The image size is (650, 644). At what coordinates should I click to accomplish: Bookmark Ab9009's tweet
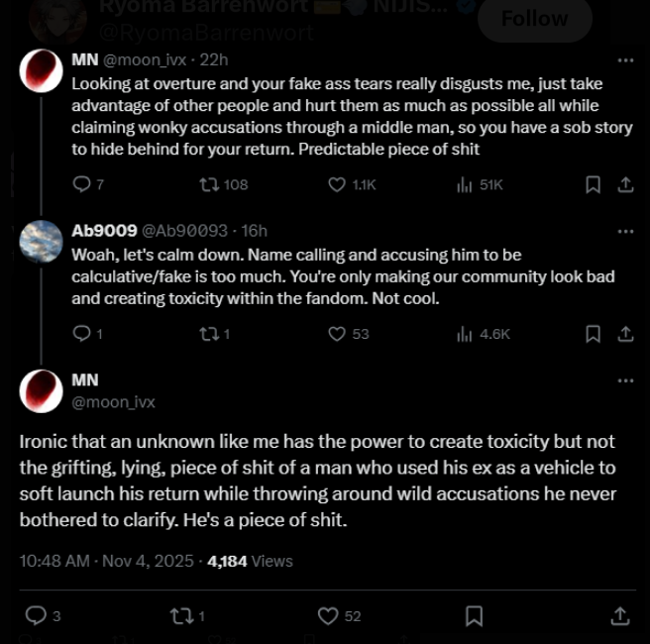[x=593, y=334]
